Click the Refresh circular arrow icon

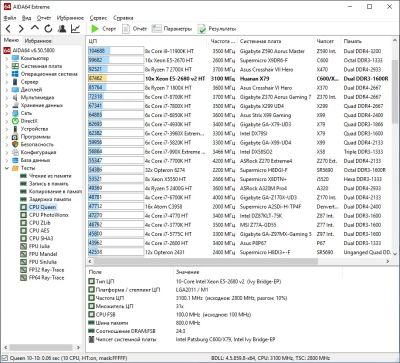coord(48,29)
